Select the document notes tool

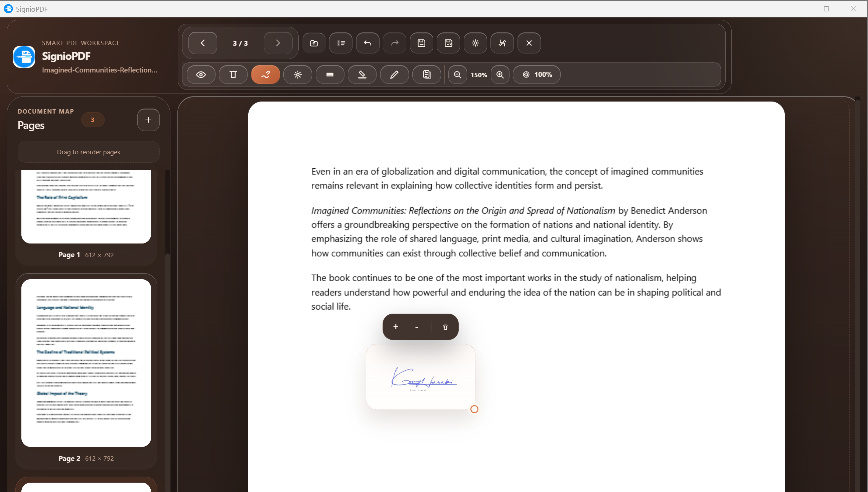427,74
